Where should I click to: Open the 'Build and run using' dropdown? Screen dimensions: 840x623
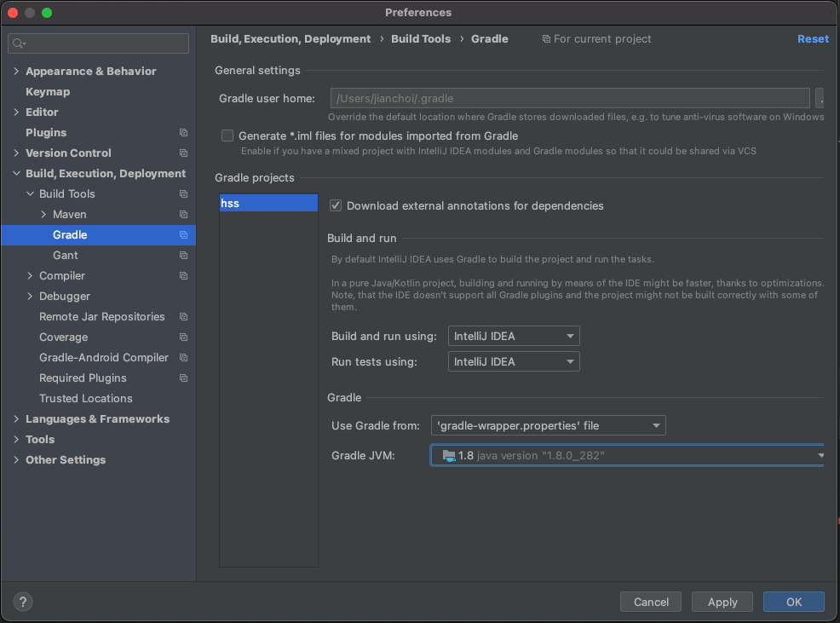coord(513,336)
